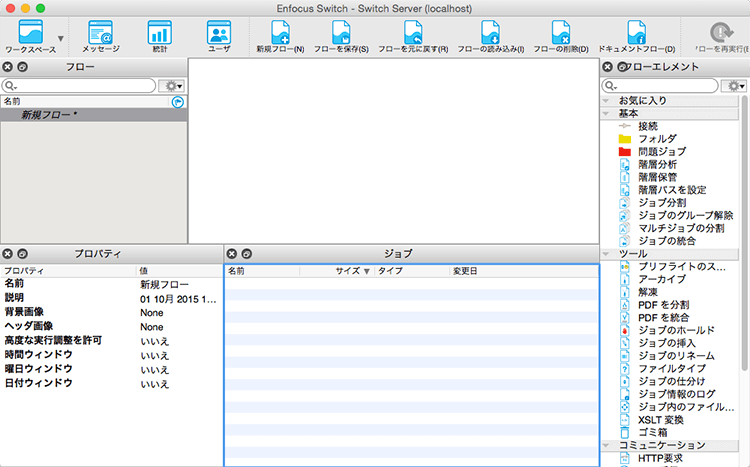Image resolution: width=750 pixels, height=467 pixels.
Task: Save the flow using フローを保存
Action: [x=341, y=35]
